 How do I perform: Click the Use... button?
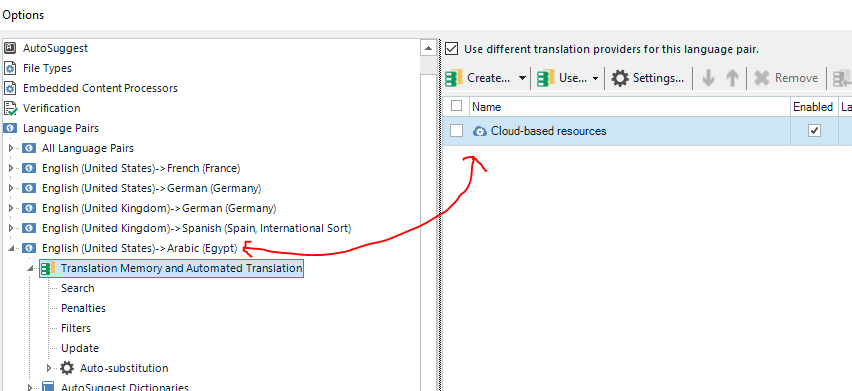tap(562, 78)
